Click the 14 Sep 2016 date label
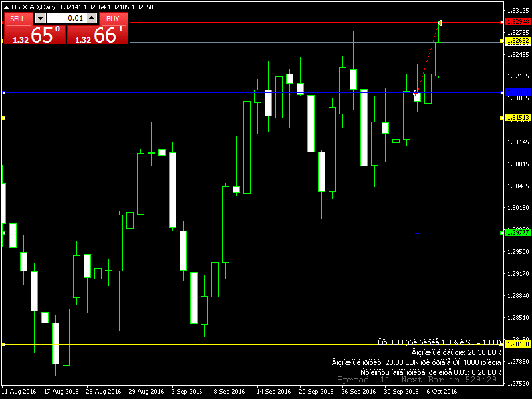532x399 pixels. (x=274, y=391)
